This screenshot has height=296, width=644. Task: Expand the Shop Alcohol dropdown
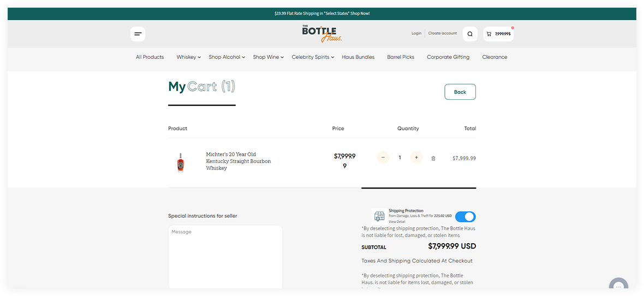[226, 57]
